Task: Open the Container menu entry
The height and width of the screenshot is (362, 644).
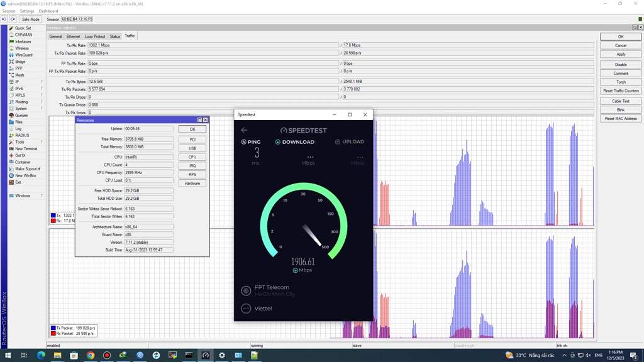Action: (x=23, y=162)
